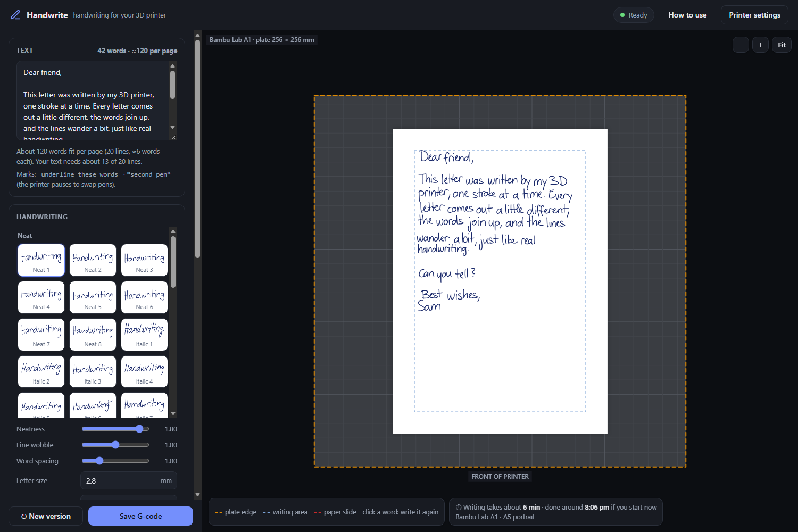Screen dimensions: 798x532
Task: Select the Neat 7 handwriting style
Action: tap(41, 335)
